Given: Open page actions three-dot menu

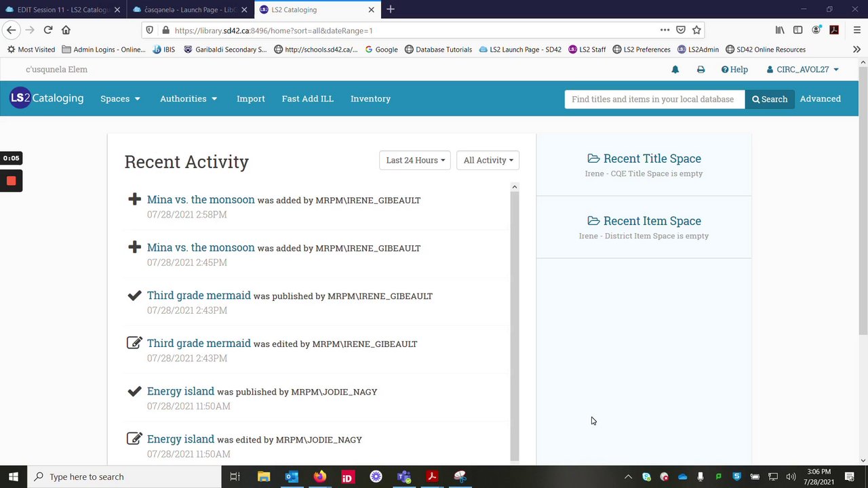Looking at the screenshot, I should [665, 30].
